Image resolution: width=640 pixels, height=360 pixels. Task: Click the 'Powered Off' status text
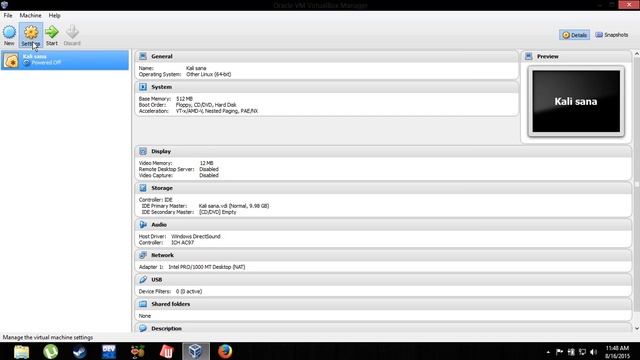[46, 62]
